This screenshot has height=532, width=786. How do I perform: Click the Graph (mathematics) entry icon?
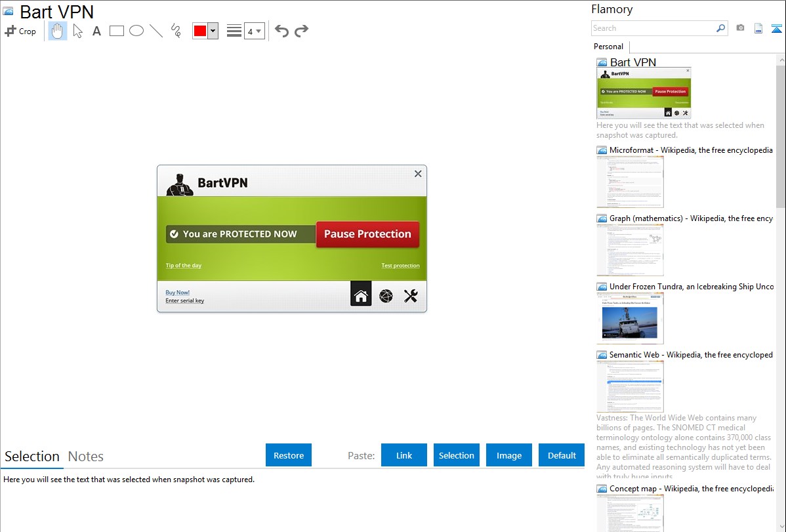click(602, 218)
